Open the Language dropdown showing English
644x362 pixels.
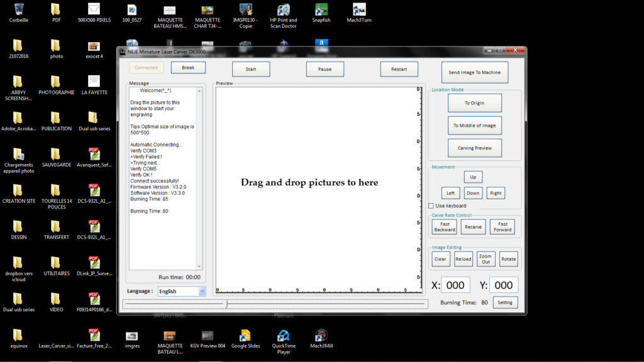pos(182,291)
